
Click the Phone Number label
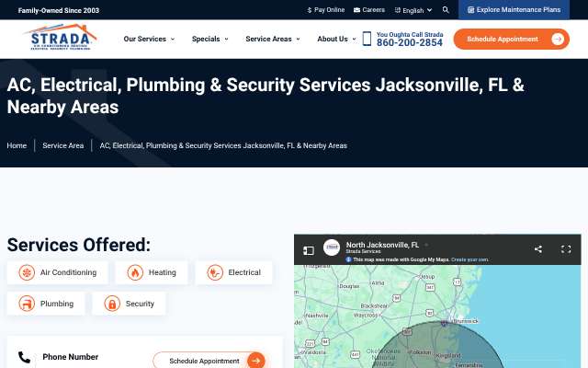[71, 357]
